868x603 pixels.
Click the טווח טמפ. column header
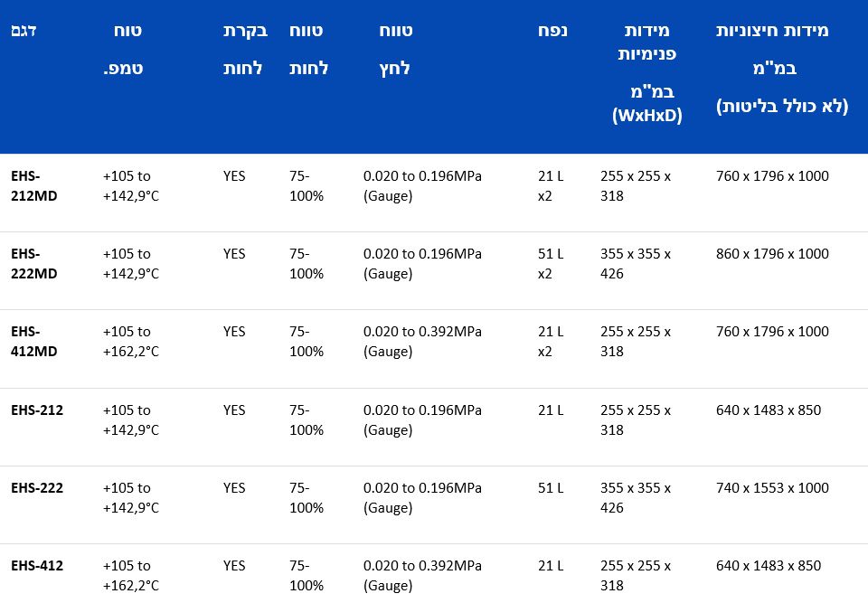[126, 50]
